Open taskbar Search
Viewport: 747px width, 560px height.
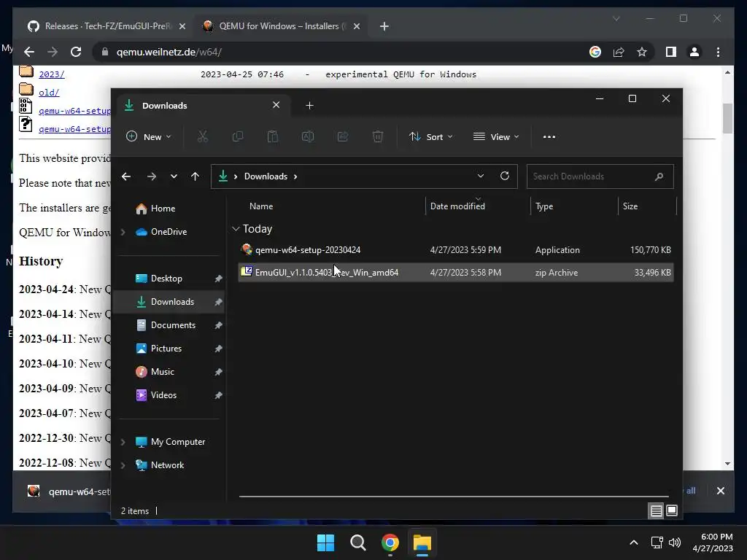click(x=357, y=542)
